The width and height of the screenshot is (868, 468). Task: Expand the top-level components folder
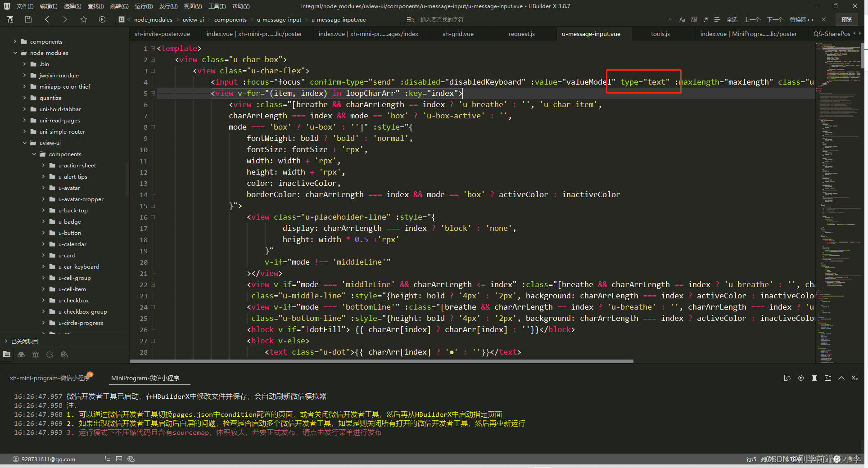(x=15, y=41)
